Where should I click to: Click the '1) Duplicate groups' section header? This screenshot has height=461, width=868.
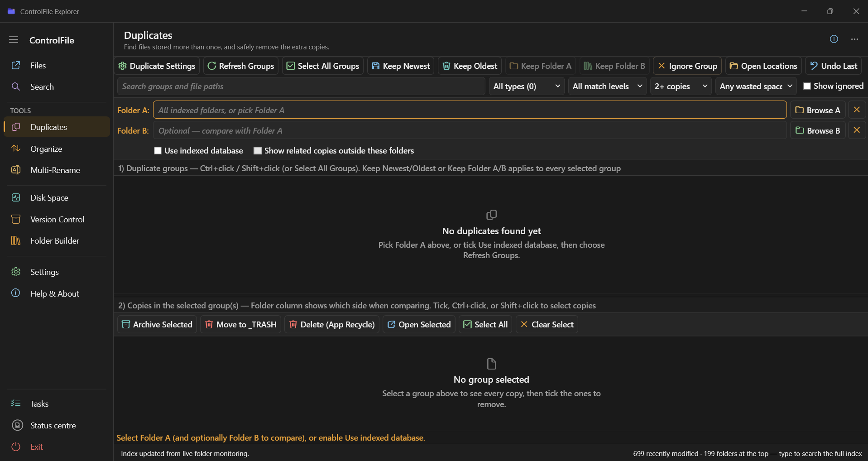click(x=369, y=168)
